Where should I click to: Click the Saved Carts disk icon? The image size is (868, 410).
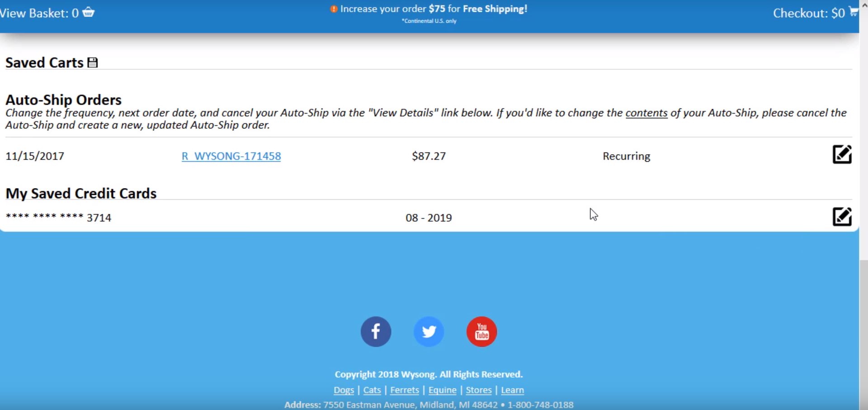[93, 62]
